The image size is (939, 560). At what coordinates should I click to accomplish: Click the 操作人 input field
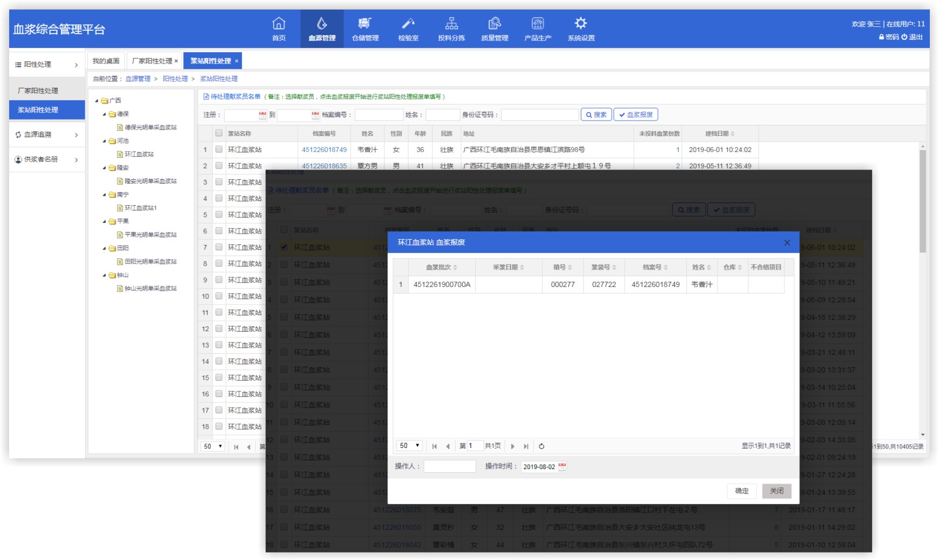point(450,466)
